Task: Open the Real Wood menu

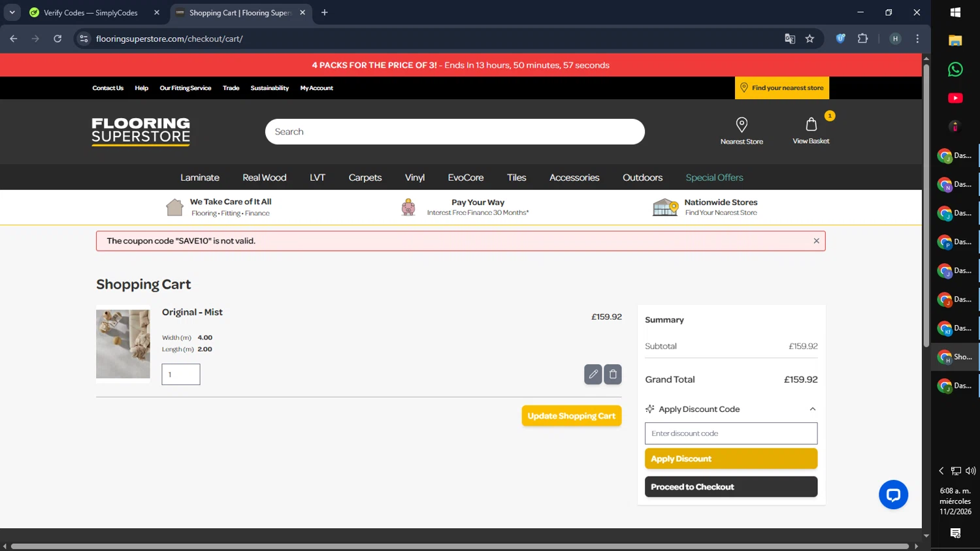Action: point(265,178)
